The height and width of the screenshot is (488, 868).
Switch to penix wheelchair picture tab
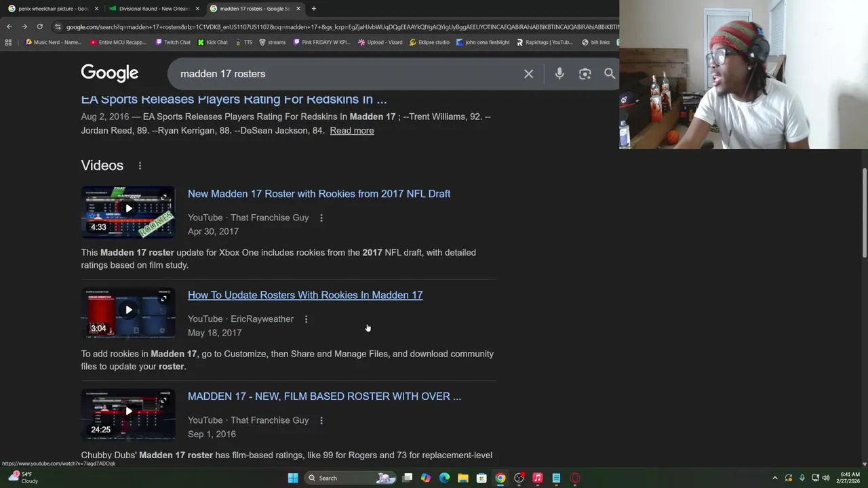coord(52,8)
